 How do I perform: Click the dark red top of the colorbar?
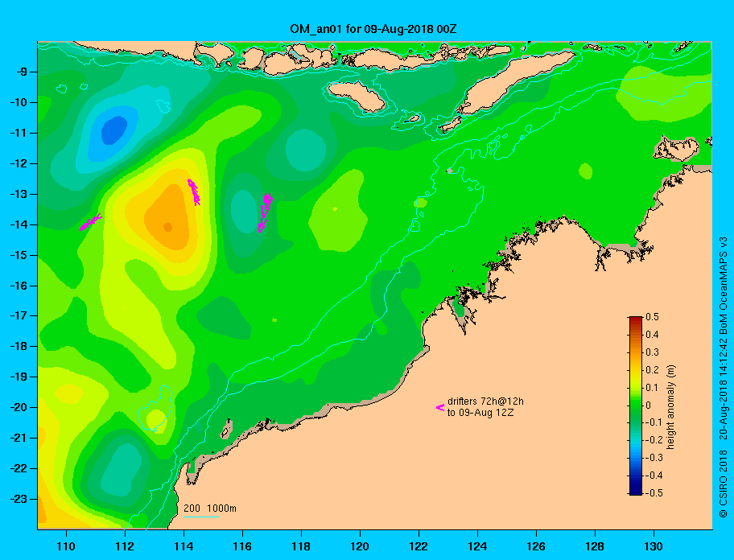coord(636,319)
